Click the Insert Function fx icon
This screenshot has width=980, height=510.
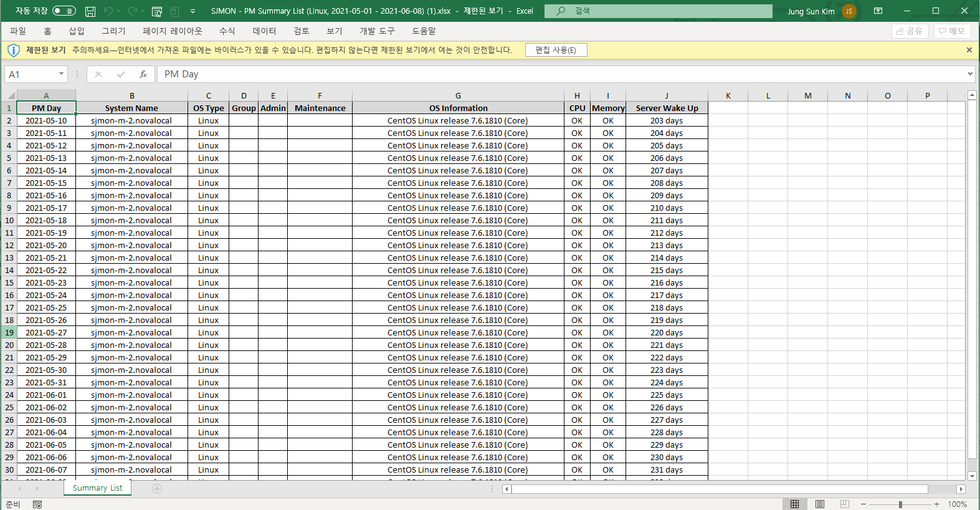tap(143, 74)
